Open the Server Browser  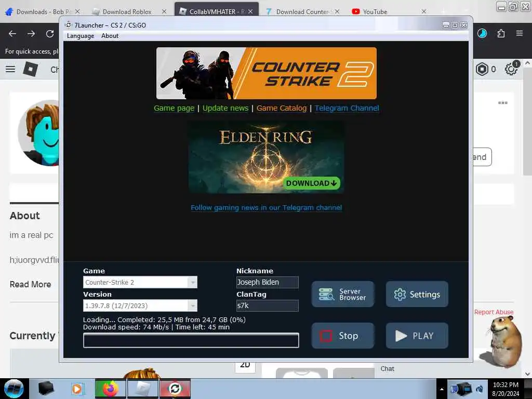point(343,294)
